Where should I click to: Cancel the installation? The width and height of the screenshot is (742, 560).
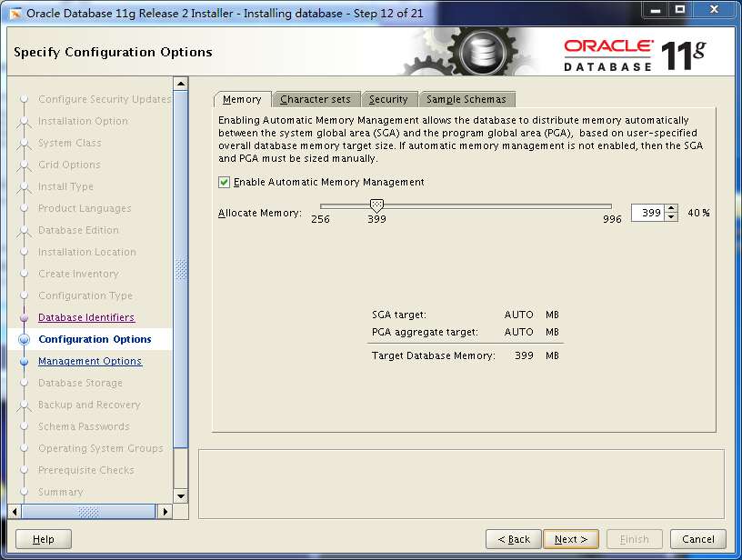pyautogui.click(x=697, y=538)
